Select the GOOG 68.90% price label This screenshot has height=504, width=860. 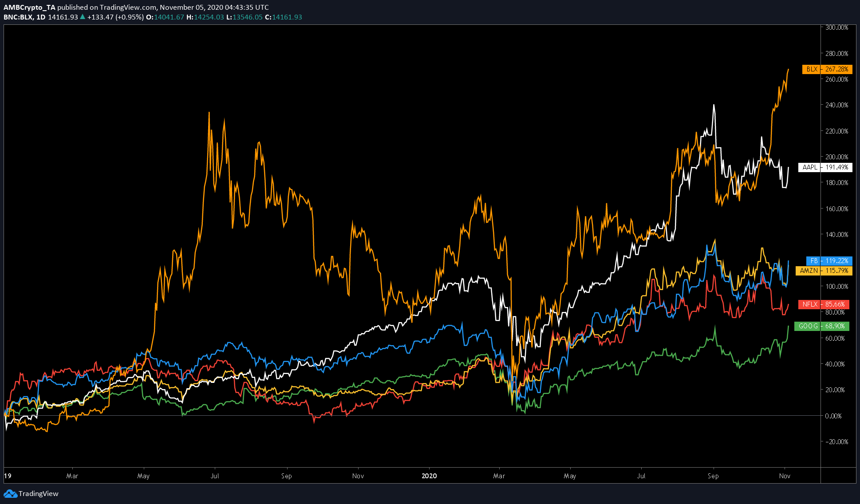pyautogui.click(x=822, y=326)
